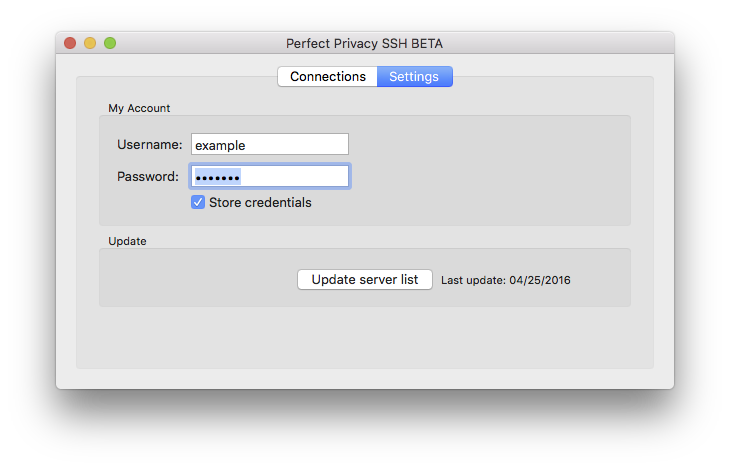Click the Perfect Privacy SSH BETA title
730x469 pixels.
pos(364,43)
